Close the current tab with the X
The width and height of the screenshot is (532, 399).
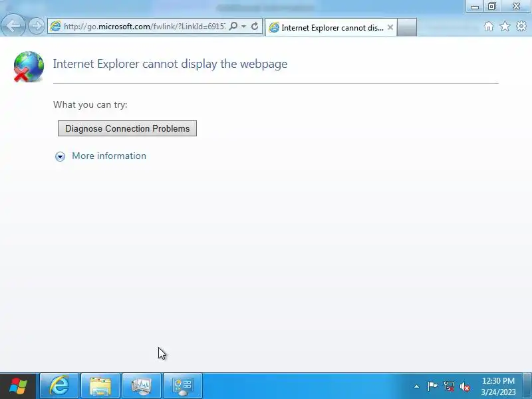[390, 27]
